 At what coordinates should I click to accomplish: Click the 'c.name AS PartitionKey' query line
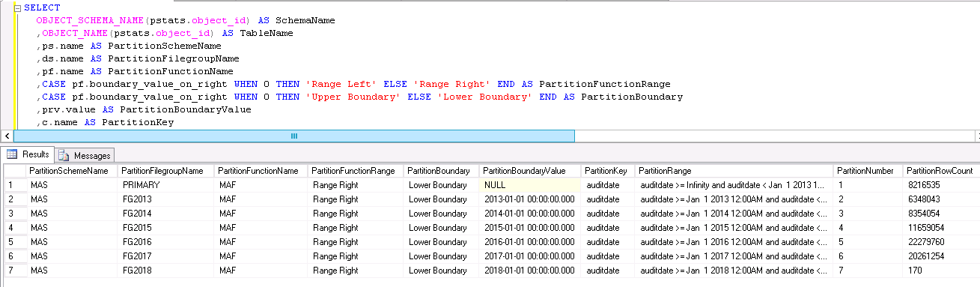[x=105, y=122]
